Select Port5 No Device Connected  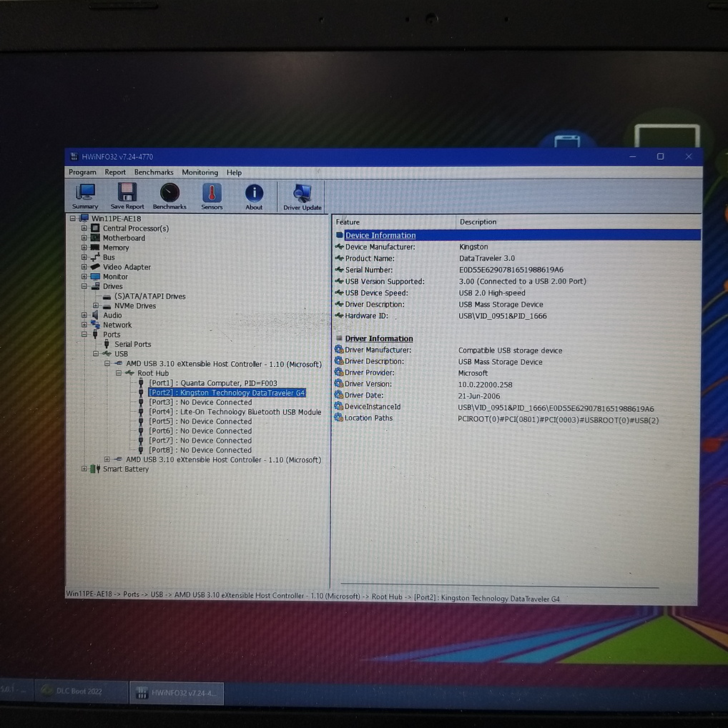click(200, 422)
